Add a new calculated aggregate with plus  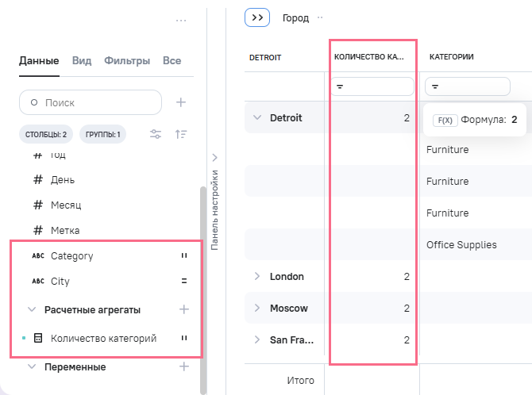pyautogui.click(x=184, y=309)
